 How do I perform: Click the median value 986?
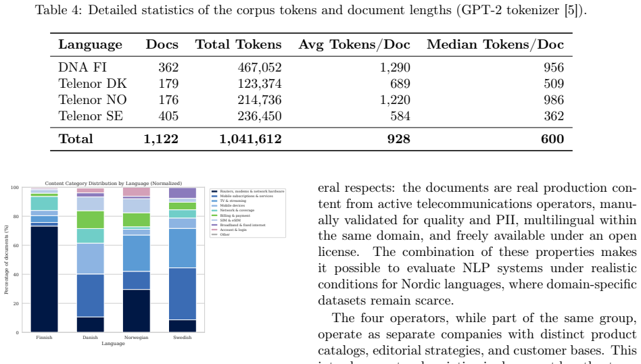(x=554, y=100)
